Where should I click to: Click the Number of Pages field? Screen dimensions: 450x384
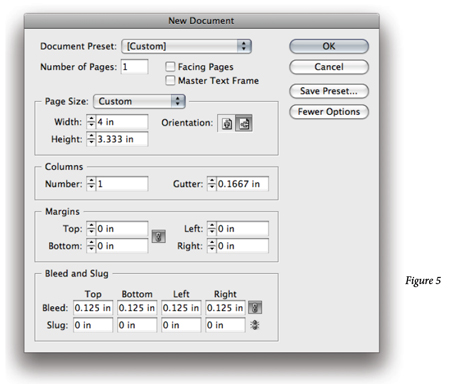[x=135, y=67]
